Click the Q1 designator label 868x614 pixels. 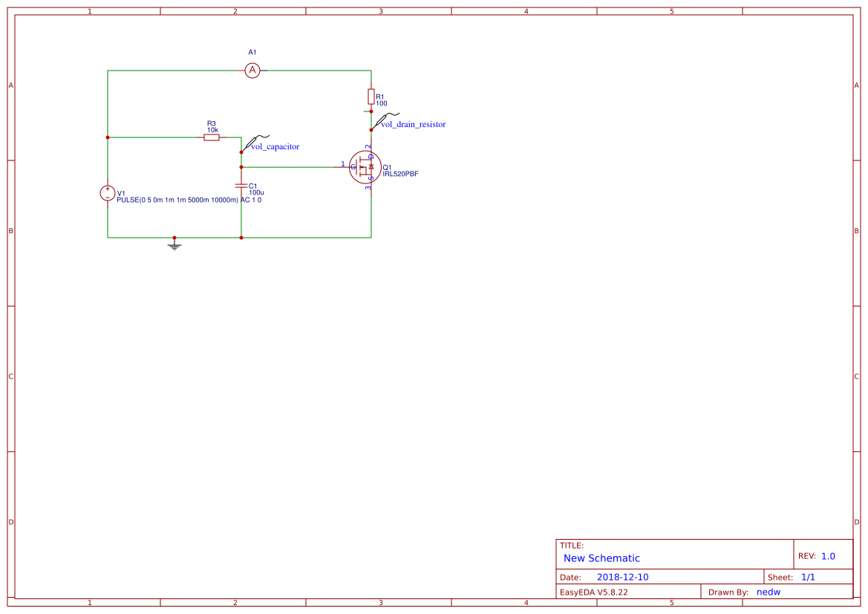coord(387,168)
